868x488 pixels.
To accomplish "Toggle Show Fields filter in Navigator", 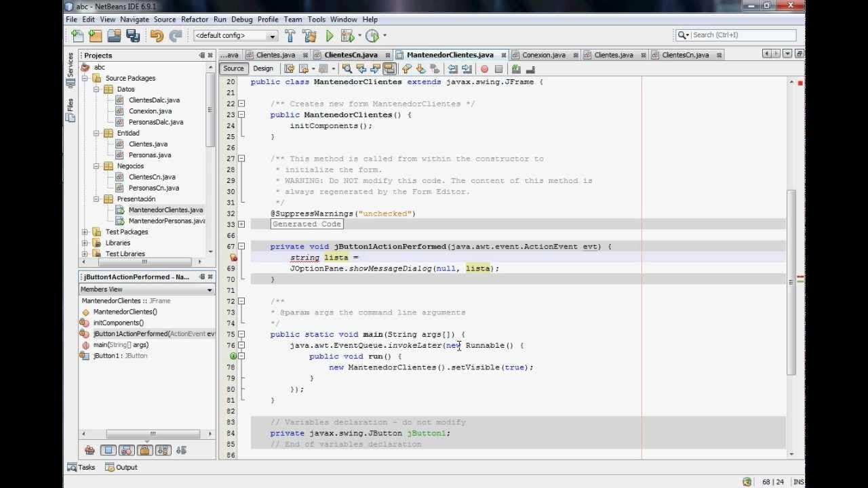I will tap(108, 450).
